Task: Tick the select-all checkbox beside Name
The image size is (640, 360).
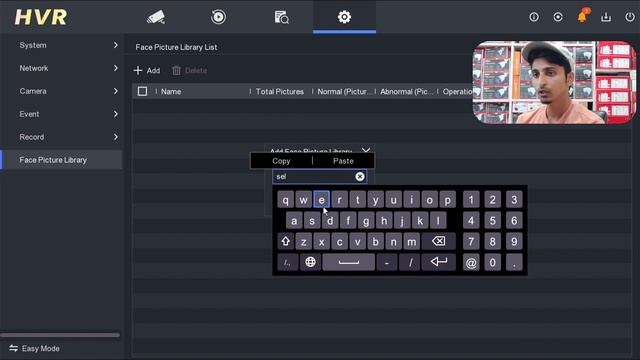Action: (142, 91)
